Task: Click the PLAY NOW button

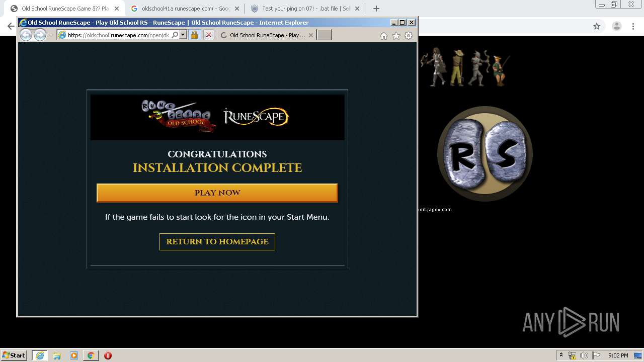Action: 217,193
